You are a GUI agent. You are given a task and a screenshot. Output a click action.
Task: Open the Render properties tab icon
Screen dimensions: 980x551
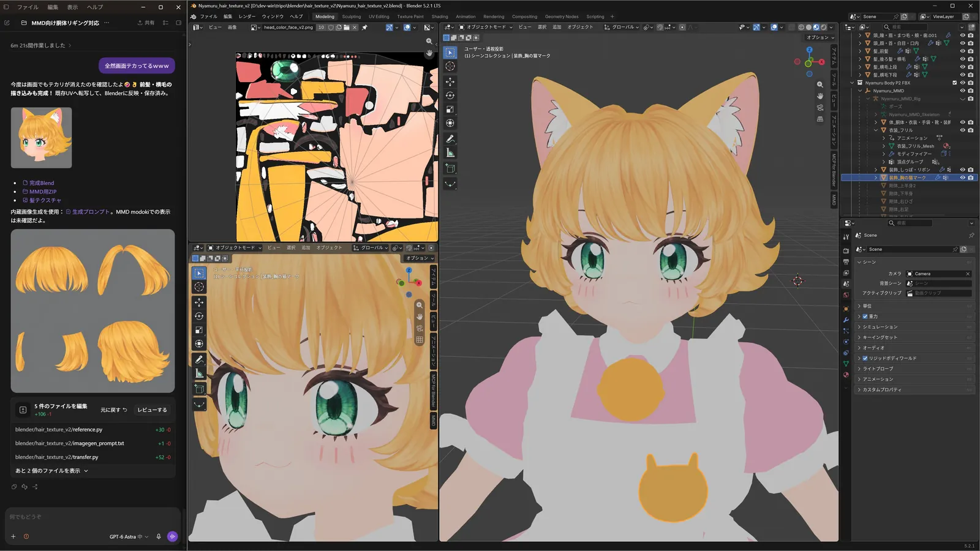(x=846, y=250)
